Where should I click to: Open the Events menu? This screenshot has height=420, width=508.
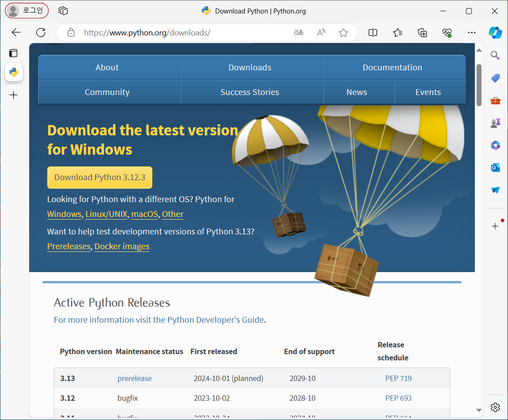[x=430, y=92]
